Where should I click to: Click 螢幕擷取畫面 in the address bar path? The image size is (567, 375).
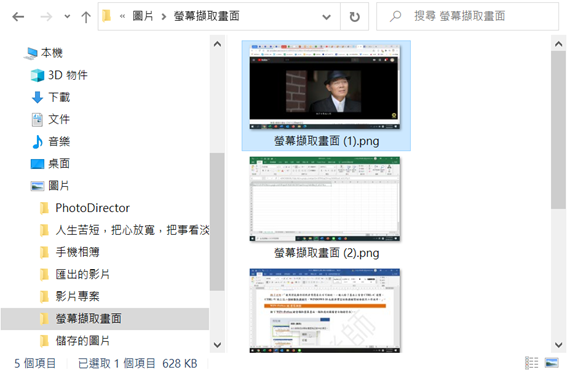coord(206,16)
